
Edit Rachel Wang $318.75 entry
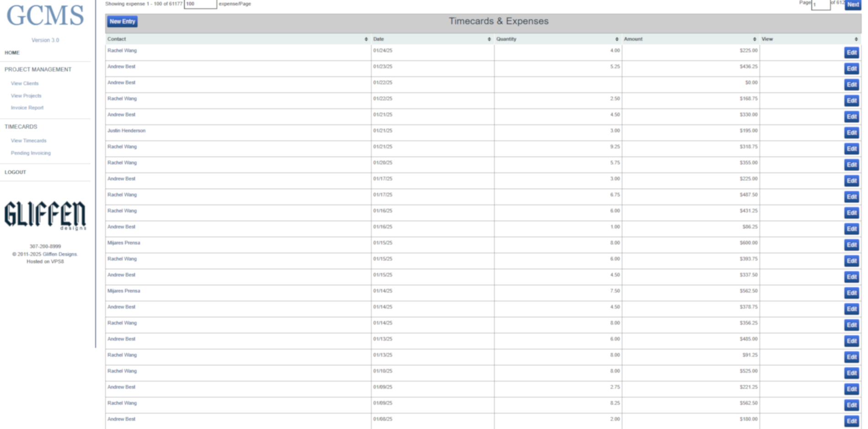[852, 149]
